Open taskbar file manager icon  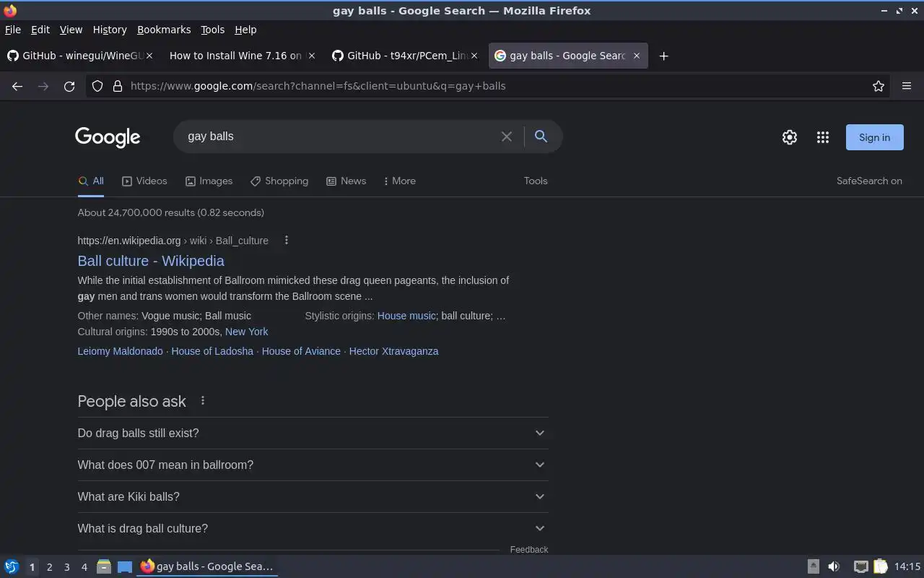pyautogui.click(x=104, y=566)
